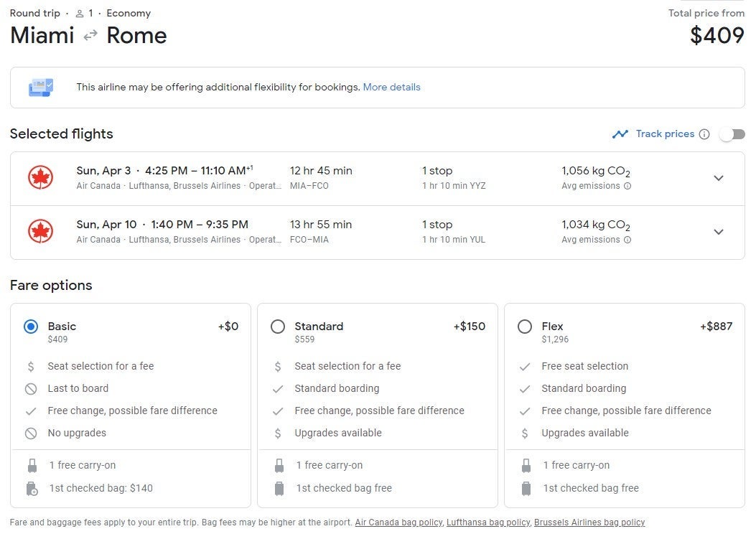Click the Total price $409 amount
The image size is (756, 539).
tap(717, 35)
